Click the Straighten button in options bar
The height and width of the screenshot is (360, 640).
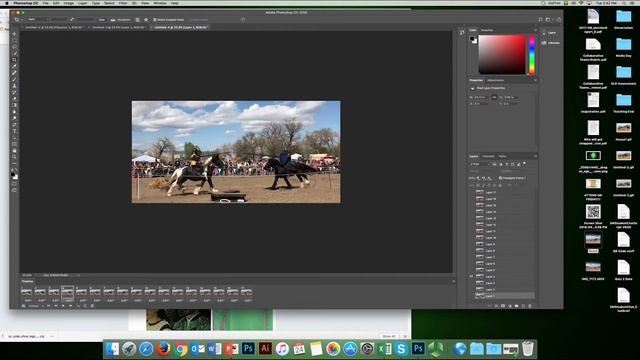120,20
